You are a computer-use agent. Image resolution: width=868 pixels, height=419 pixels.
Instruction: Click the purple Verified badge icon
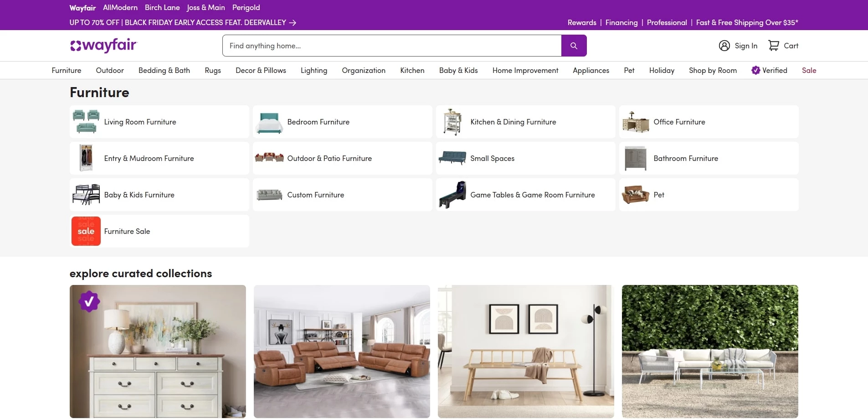click(756, 70)
